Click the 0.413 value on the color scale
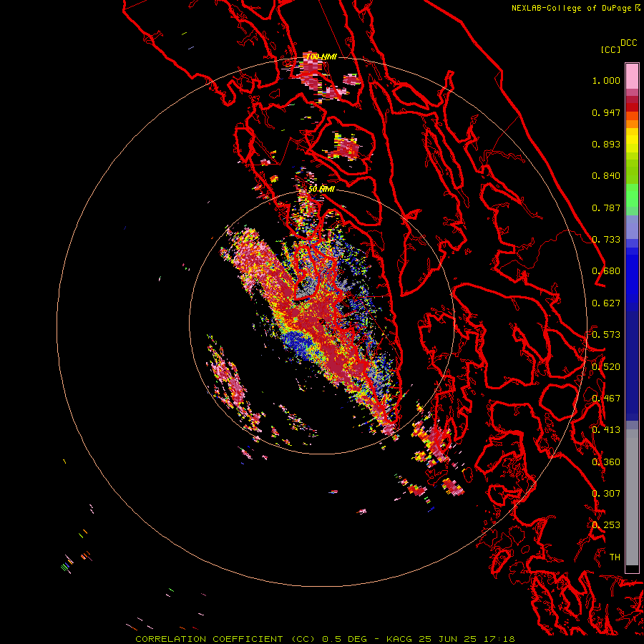This screenshot has height=644, width=644. coord(606,430)
